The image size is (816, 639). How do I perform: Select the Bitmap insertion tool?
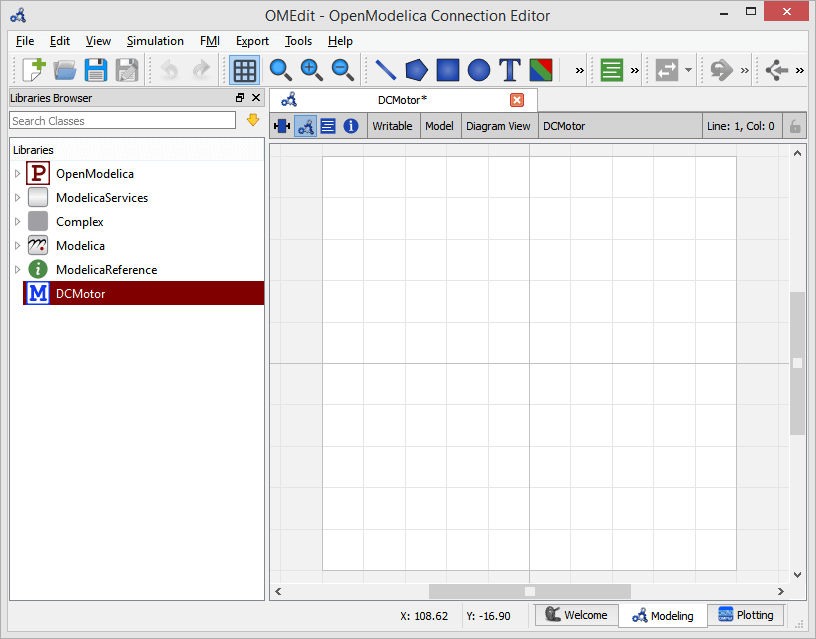[540, 70]
